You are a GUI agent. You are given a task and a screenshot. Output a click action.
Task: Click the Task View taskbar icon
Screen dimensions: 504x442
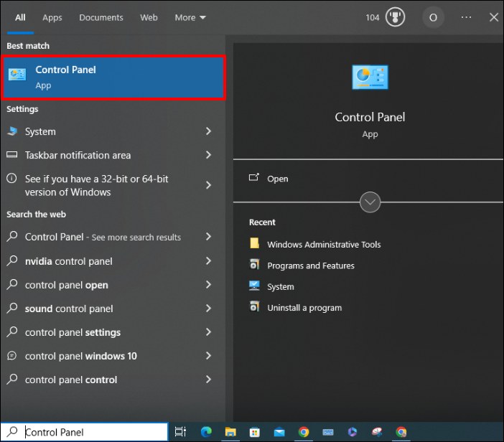point(181,432)
